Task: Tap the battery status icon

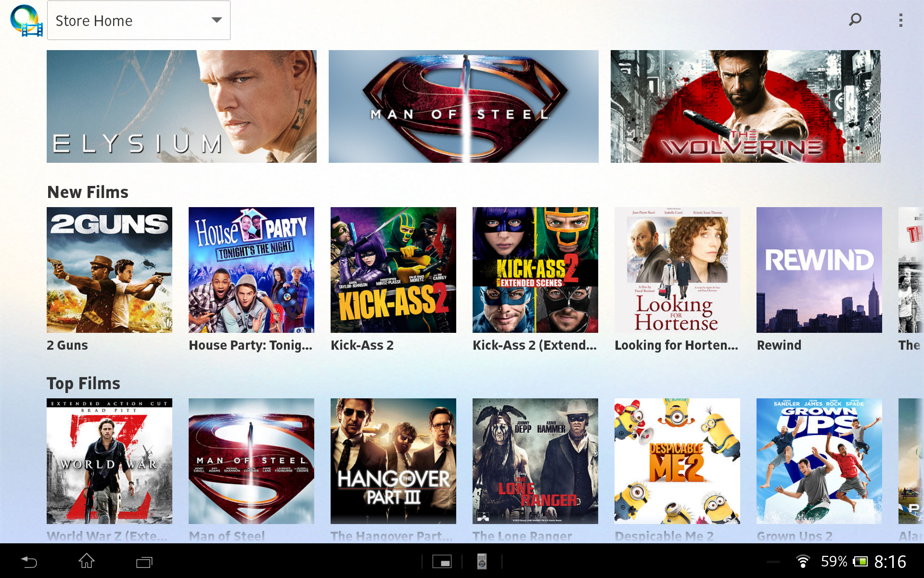Action: (860, 562)
